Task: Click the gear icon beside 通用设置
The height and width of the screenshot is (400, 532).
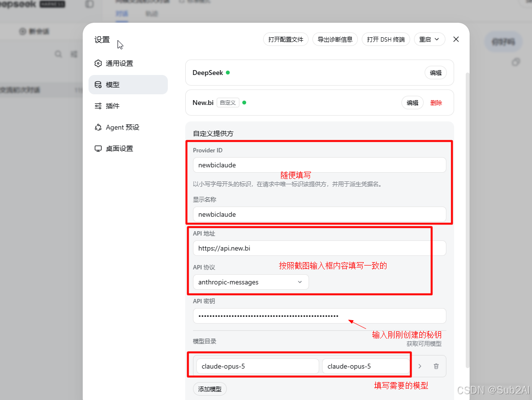Action: point(98,63)
